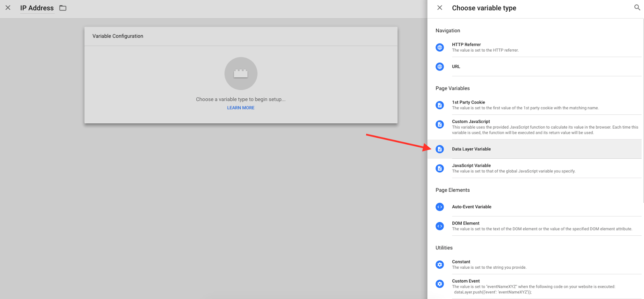Image resolution: width=644 pixels, height=299 pixels.
Task: Click the DOM Element code icon
Action: click(440, 226)
